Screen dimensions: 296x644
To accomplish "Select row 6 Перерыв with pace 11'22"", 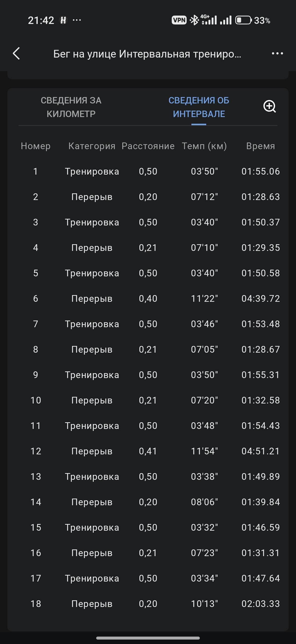I will [148, 299].
